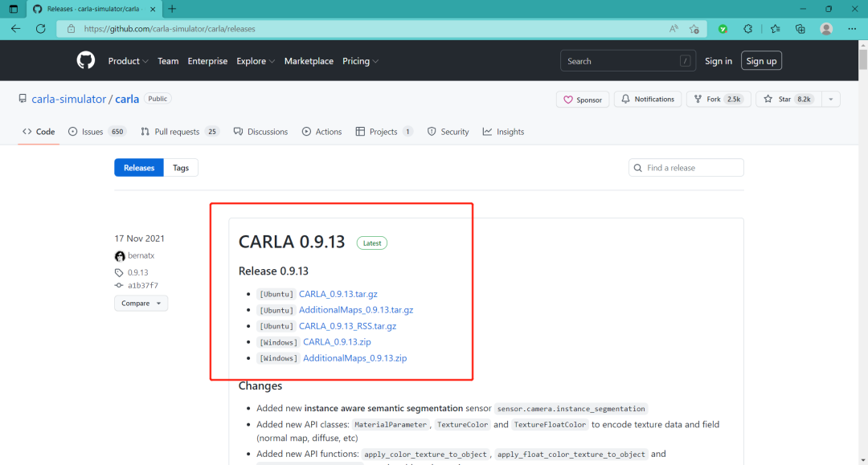Open the read aloud icon in the address bar

[674, 29]
